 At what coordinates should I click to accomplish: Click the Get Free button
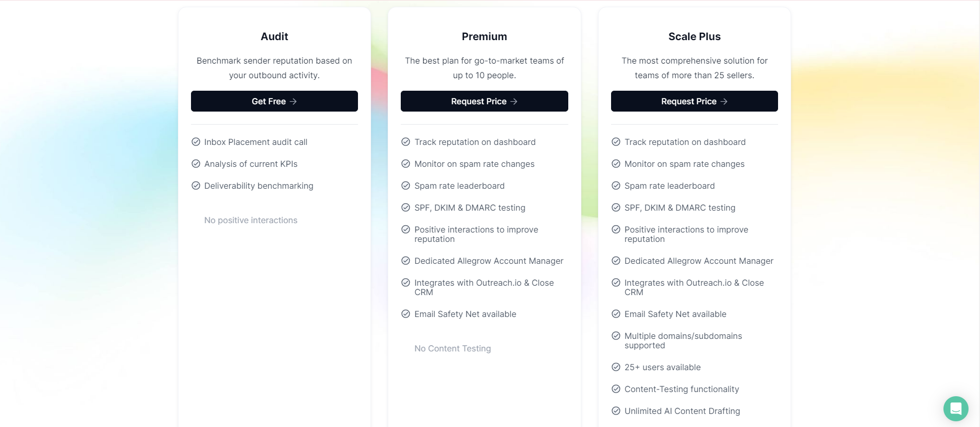coord(274,101)
